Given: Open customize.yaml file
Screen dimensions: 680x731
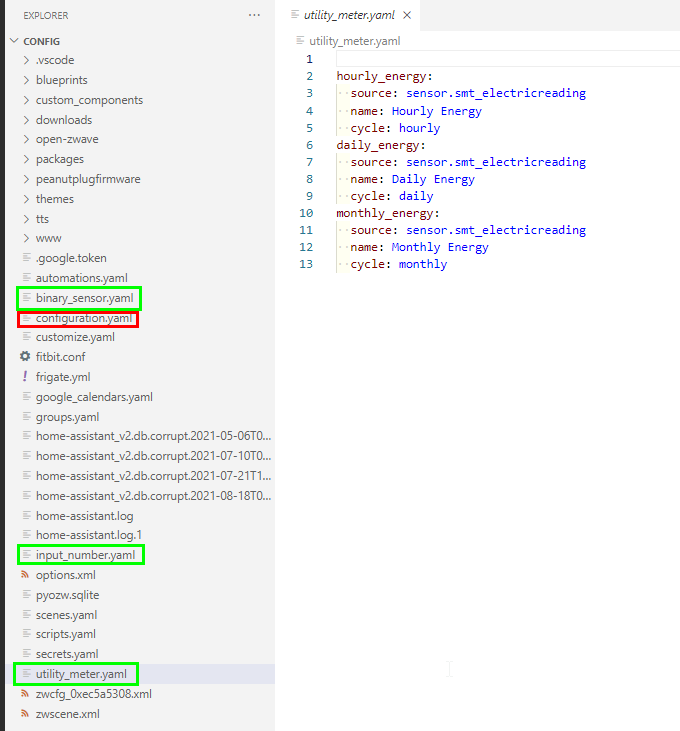Looking at the screenshot, I should pyautogui.click(x=75, y=337).
